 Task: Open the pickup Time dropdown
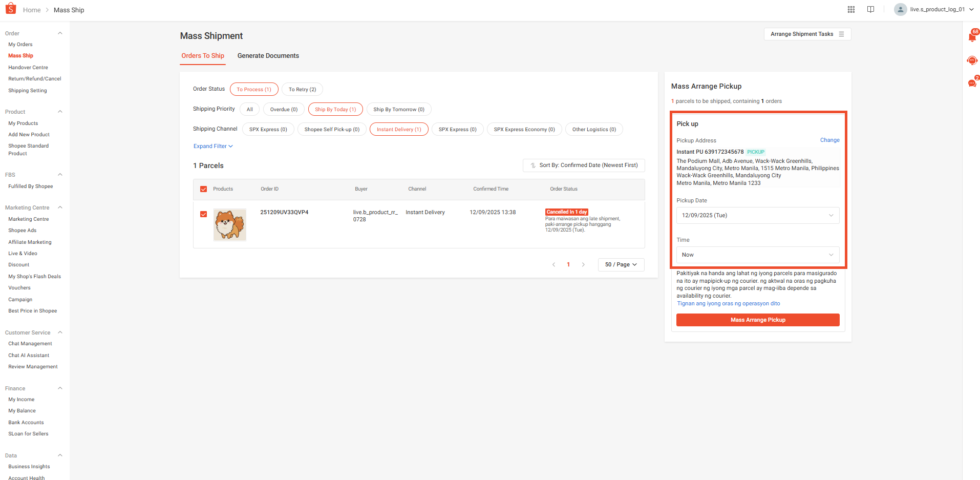coord(758,255)
